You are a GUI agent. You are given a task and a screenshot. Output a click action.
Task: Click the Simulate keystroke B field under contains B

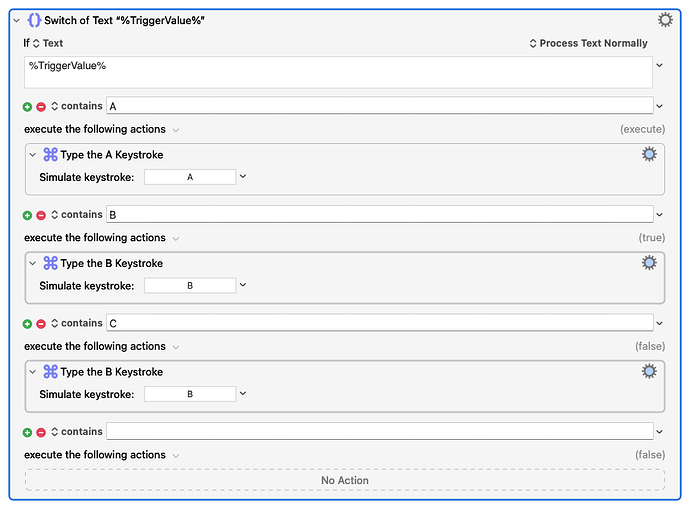(x=190, y=286)
